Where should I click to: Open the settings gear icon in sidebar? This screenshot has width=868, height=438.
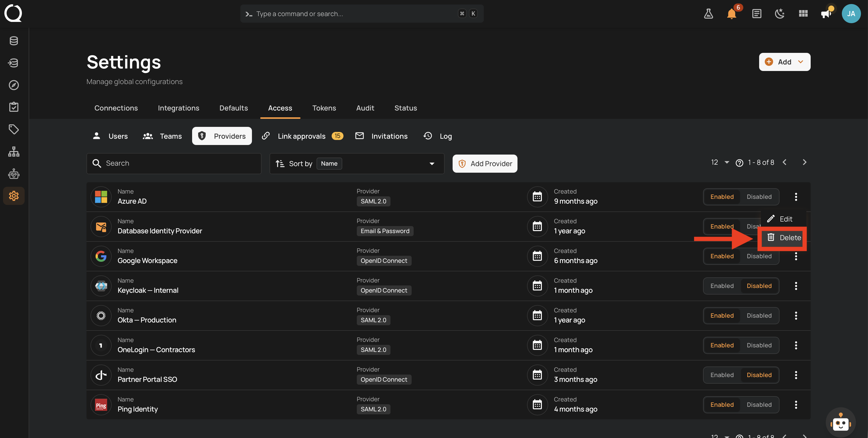[x=14, y=196]
